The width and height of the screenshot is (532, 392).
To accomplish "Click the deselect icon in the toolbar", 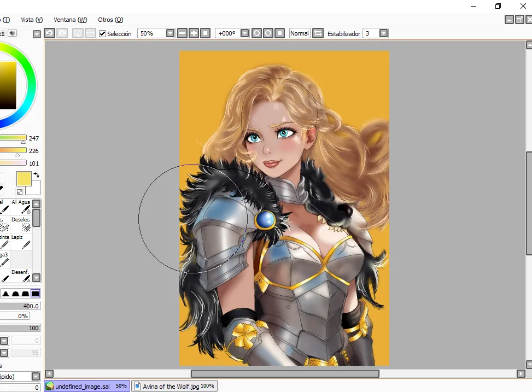I will 78,33.
